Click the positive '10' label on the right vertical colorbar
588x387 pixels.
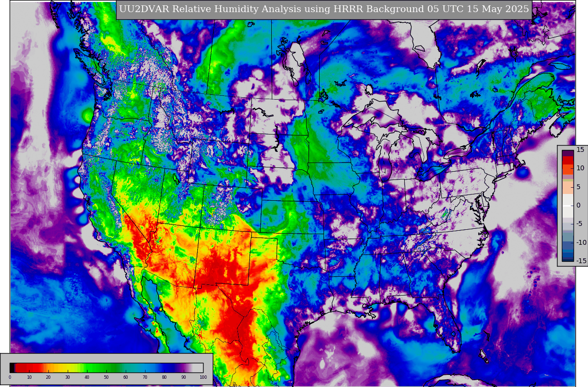[580, 168]
